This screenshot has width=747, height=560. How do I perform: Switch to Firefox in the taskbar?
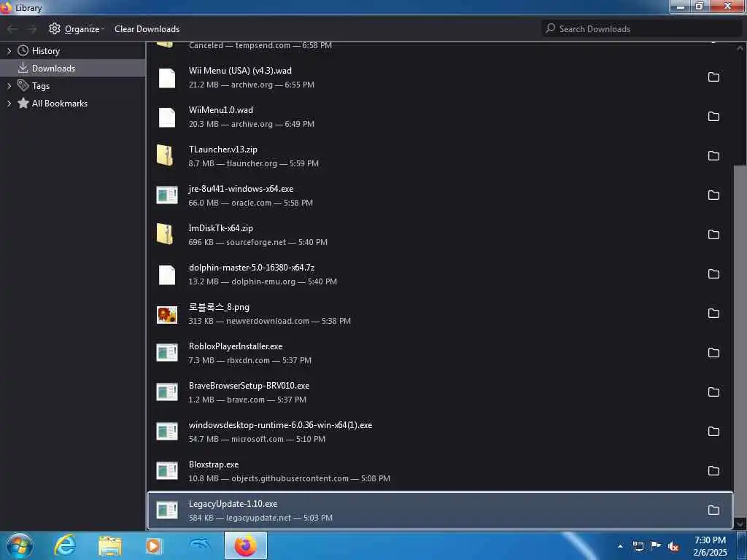[x=245, y=545]
